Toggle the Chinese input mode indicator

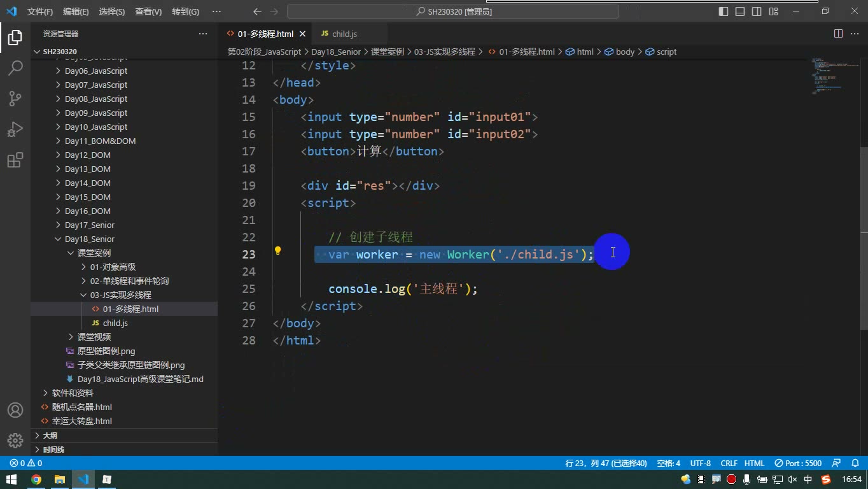coord(808,479)
